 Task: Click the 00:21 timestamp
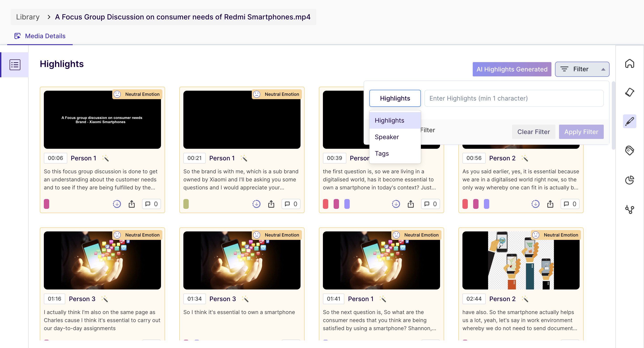point(194,158)
